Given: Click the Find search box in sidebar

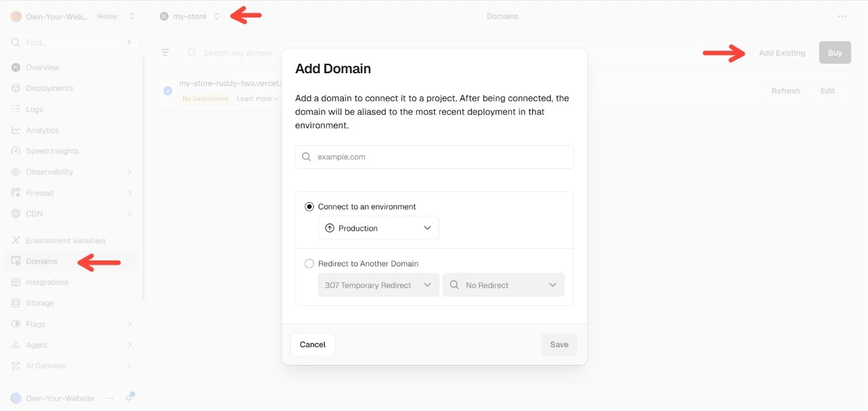Looking at the screenshot, I should (x=71, y=42).
